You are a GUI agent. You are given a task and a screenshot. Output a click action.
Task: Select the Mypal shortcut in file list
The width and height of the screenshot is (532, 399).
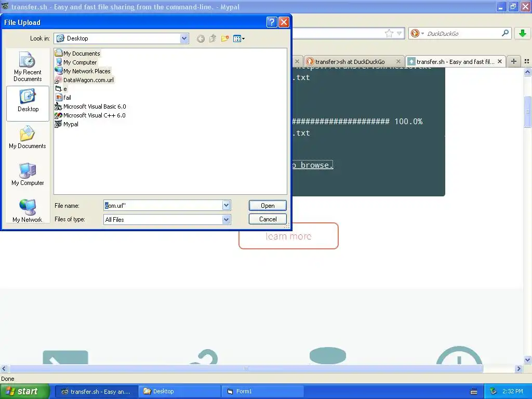[67, 124]
